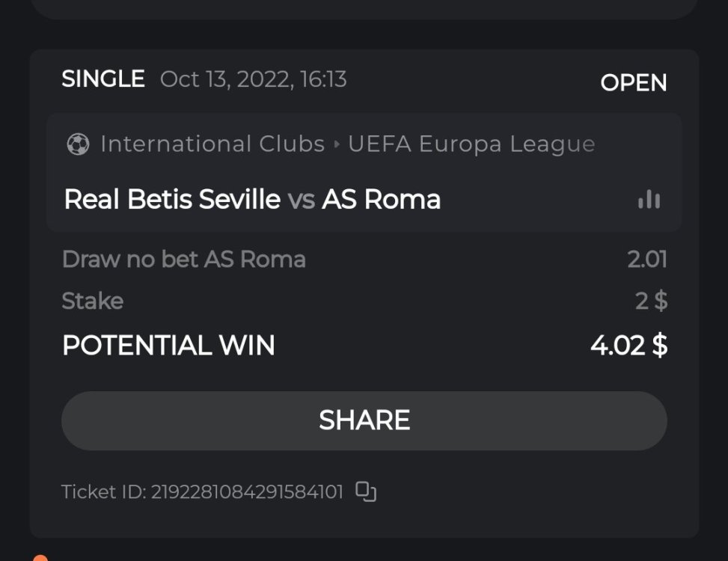Image resolution: width=728 pixels, height=561 pixels.
Task: Click the Oct 13, 2022, 16:13 timestamp
Action: pos(253,79)
